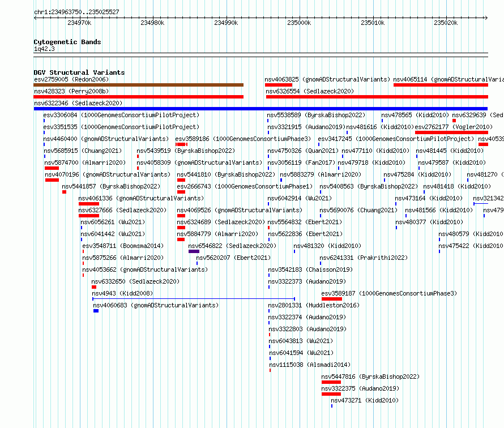Viewport: 504px width, 428px height.
Task: Open nsv4061336 (gnomADStructuralVariants) label
Action: [141, 198]
